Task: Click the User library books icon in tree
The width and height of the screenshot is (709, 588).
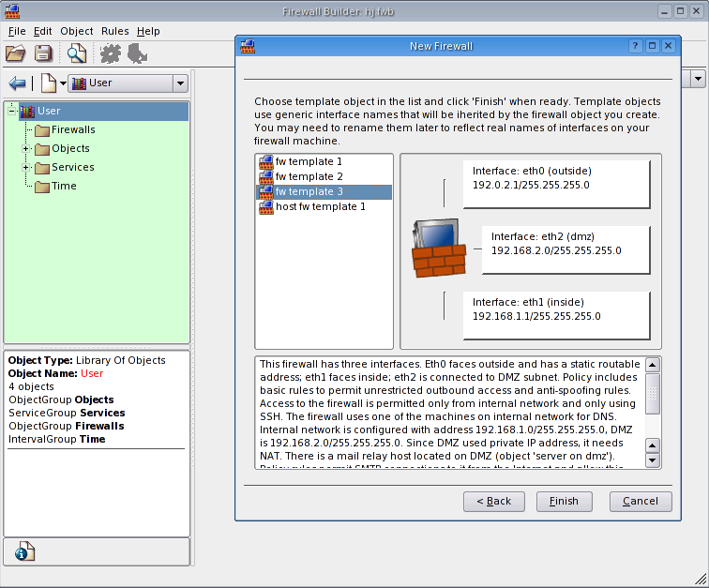Action: 27,112
